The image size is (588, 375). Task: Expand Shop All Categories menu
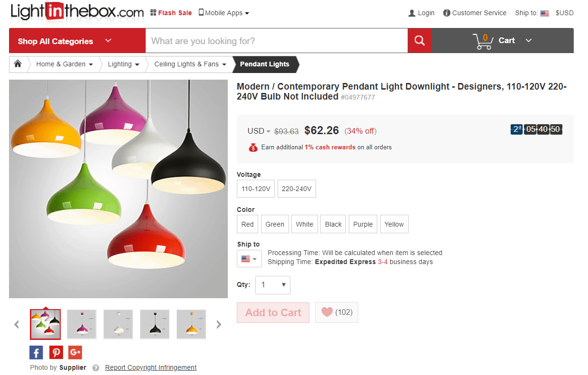(65, 41)
